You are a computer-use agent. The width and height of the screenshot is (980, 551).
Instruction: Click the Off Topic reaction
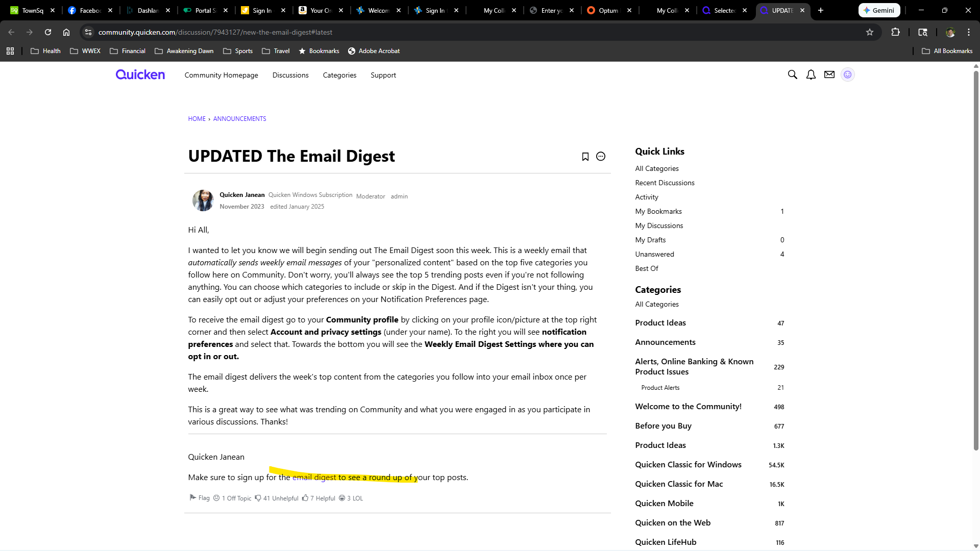tap(232, 498)
